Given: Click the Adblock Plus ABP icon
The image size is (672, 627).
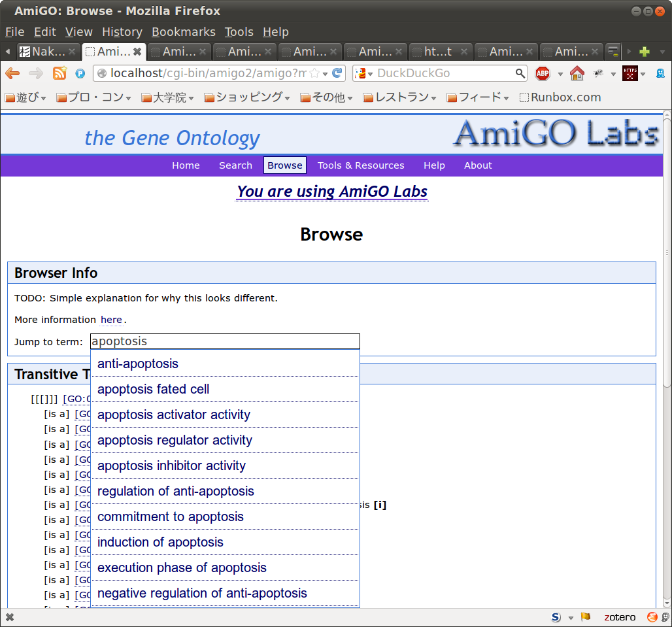Looking at the screenshot, I should pyautogui.click(x=543, y=73).
